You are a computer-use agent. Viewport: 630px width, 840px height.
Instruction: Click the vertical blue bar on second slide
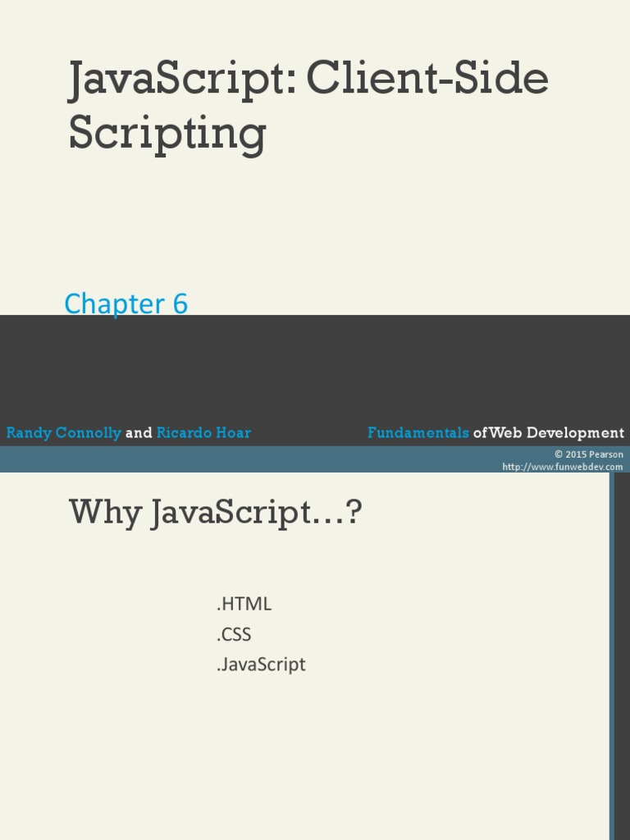coord(612,656)
